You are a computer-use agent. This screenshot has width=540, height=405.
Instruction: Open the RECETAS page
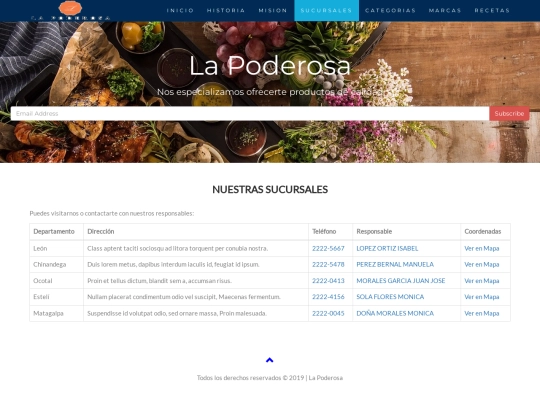(492, 10)
